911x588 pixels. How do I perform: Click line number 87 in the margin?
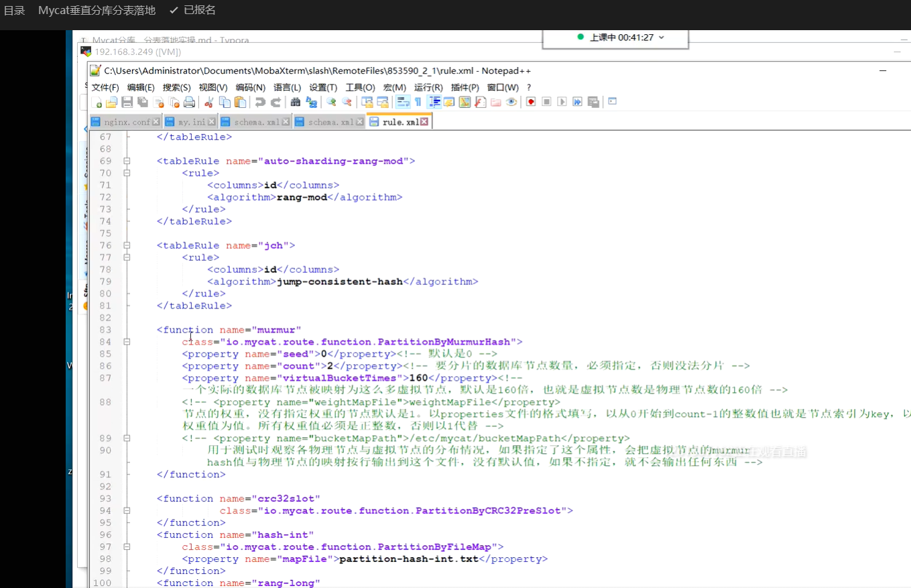pos(105,377)
